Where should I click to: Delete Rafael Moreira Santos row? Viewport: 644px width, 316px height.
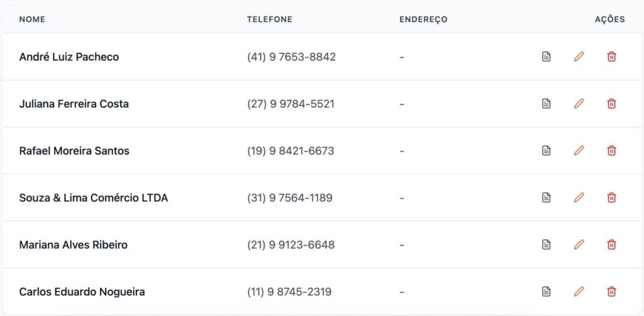click(611, 150)
